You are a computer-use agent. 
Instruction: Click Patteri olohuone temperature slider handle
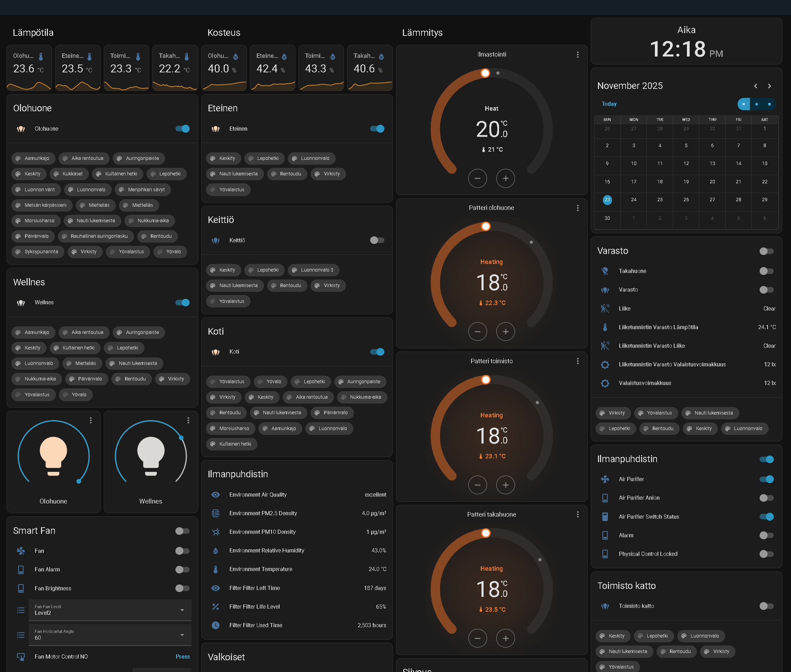pos(485,227)
